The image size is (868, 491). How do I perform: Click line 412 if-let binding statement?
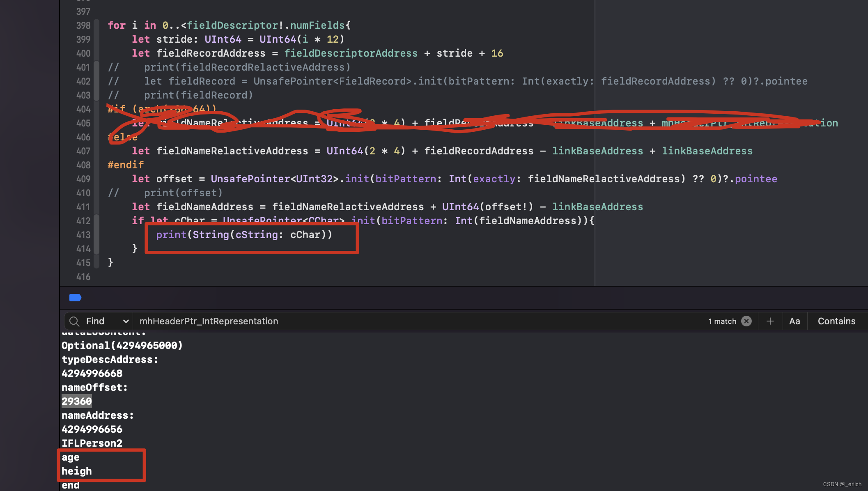tap(363, 220)
